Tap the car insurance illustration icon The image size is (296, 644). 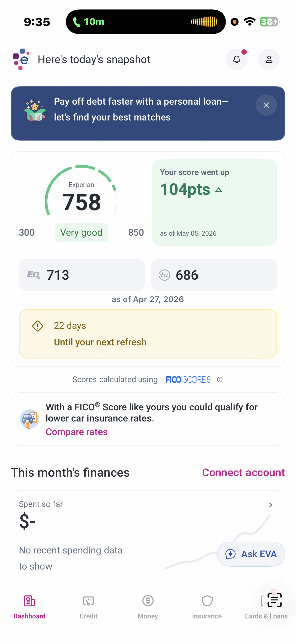(x=29, y=419)
